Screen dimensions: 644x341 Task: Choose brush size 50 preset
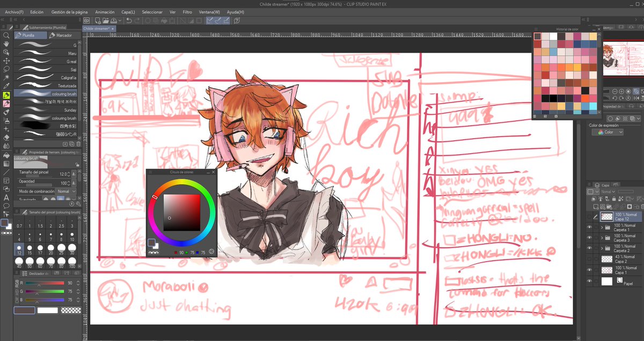[x=31, y=263]
